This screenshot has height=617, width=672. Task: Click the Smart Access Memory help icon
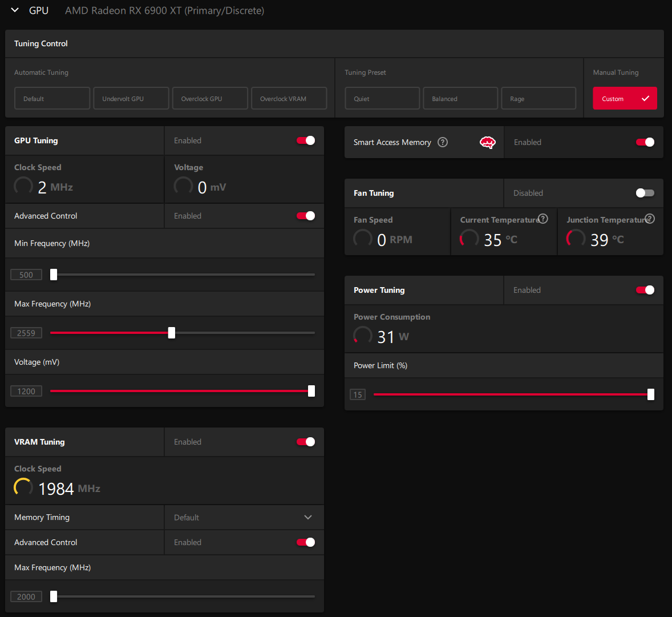tap(443, 142)
